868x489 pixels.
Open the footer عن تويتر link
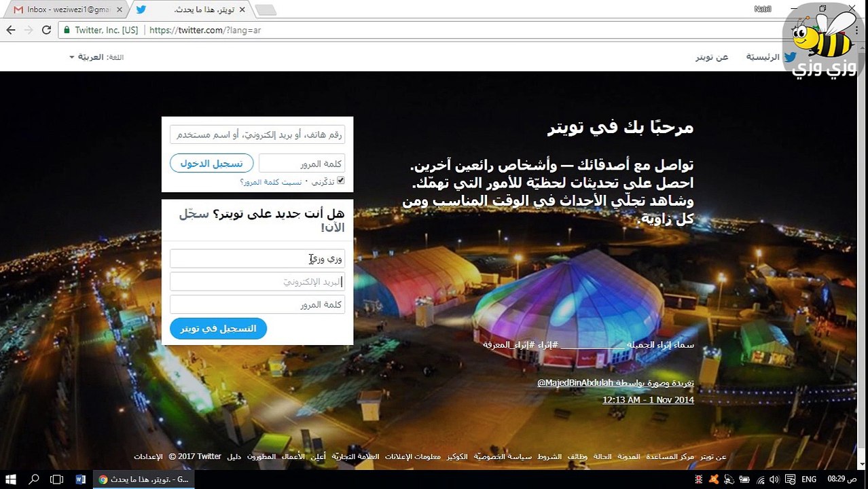click(x=713, y=456)
